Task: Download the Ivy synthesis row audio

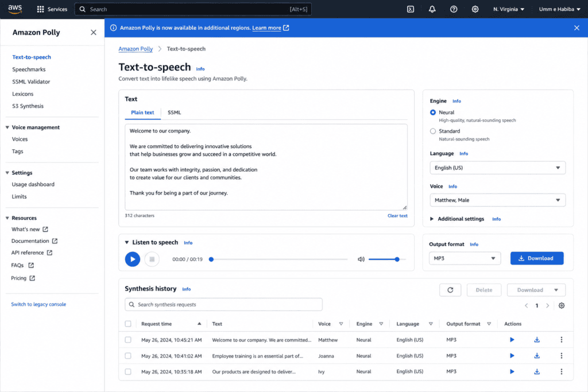Action: point(537,371)
